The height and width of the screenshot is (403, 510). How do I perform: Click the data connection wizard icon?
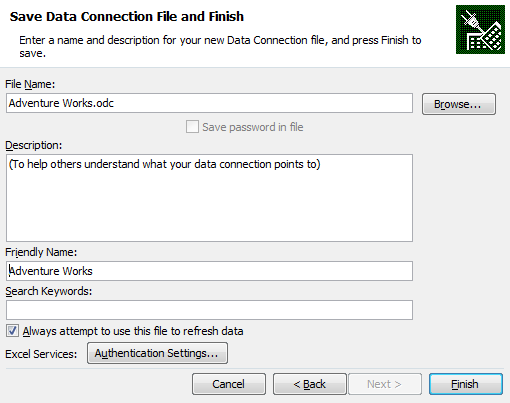tap(480, 29)
